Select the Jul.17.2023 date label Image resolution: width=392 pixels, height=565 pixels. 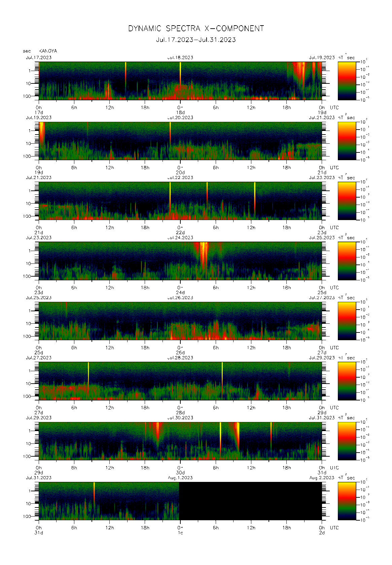pos(39,58)
